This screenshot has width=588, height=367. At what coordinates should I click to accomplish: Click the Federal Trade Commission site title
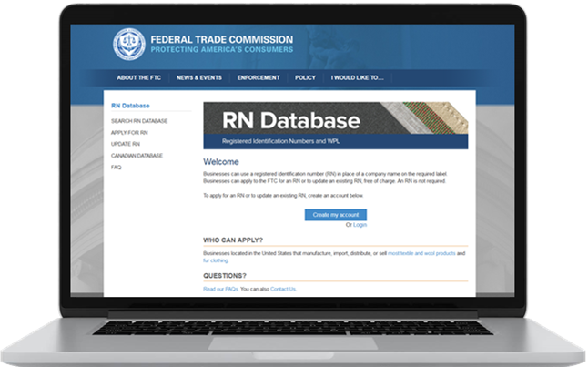click(221, 40)
